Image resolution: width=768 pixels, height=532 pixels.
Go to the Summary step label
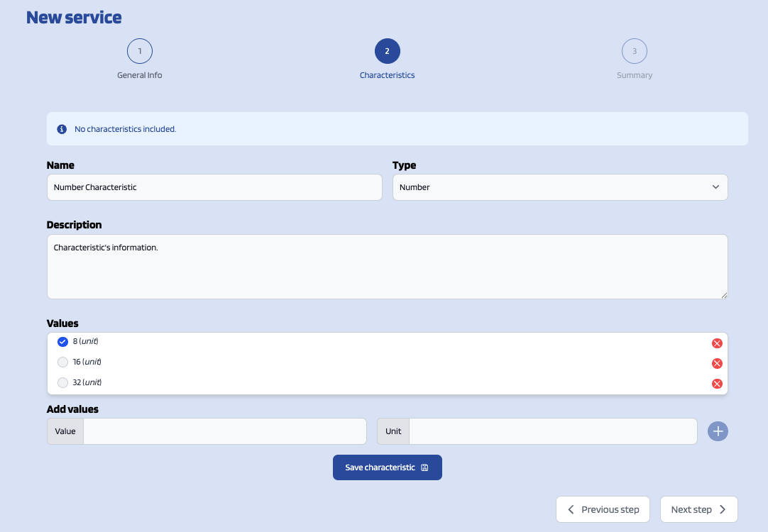634,75
